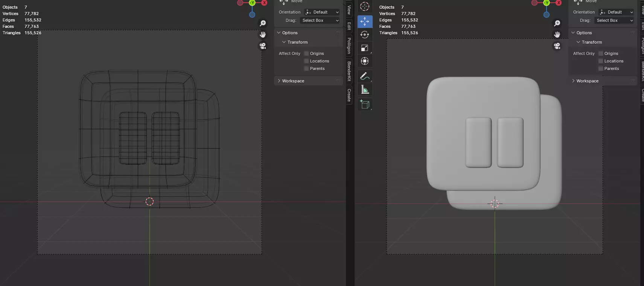
Task: Click the 3D cursor in the right solid viewport
Action: [x=495, y=204]
